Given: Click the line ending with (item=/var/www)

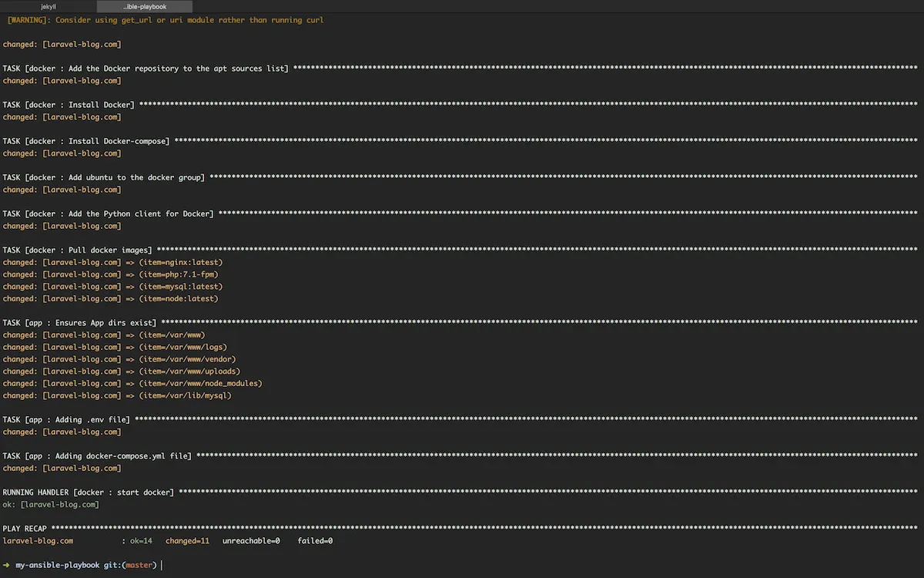Looking at the screenshot, I should (103, 334).
